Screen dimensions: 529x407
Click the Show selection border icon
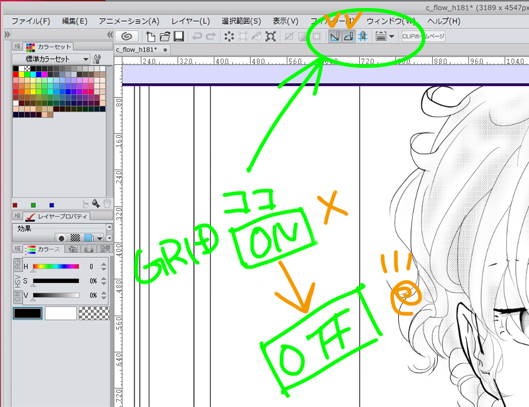point(316,36)
